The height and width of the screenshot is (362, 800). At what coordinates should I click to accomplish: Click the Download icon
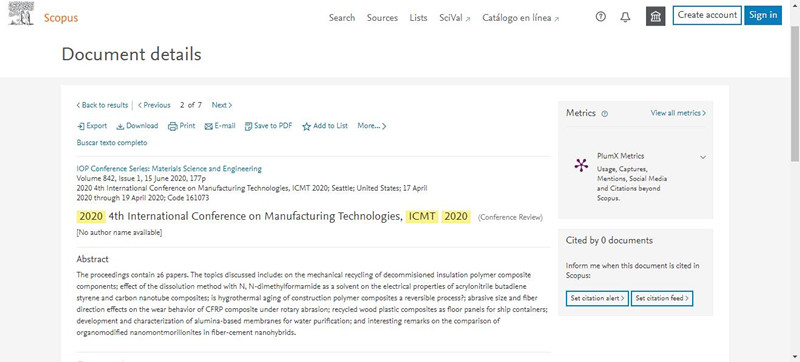click(120, 126)
